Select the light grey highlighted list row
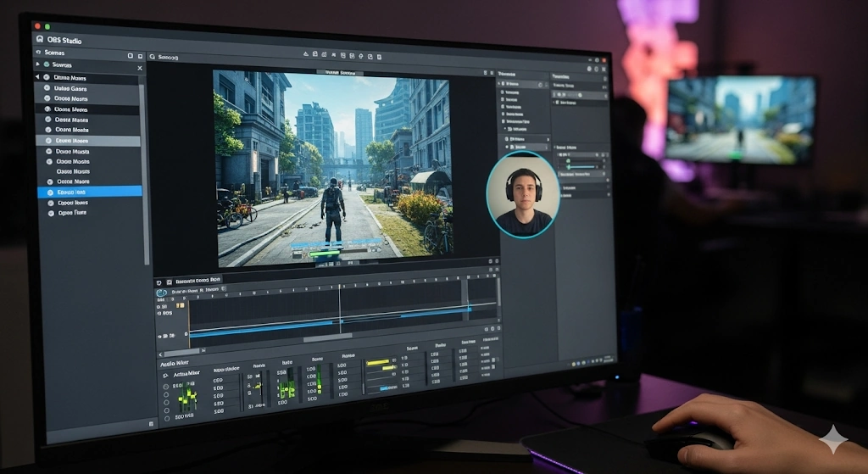This screenshot has height=474, width=868. click(x=88, y=141)
